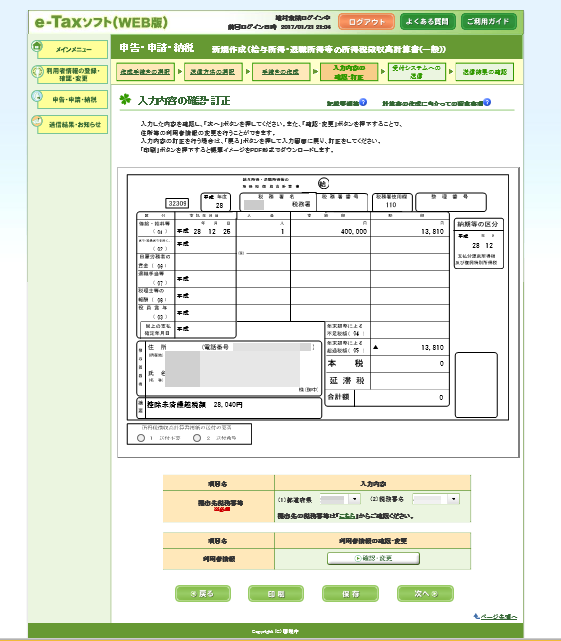Viewport: 561px width, 641px height.
Task: Go to the second breadcrumb step 送信方法の選択
Action: pos(213,72)
